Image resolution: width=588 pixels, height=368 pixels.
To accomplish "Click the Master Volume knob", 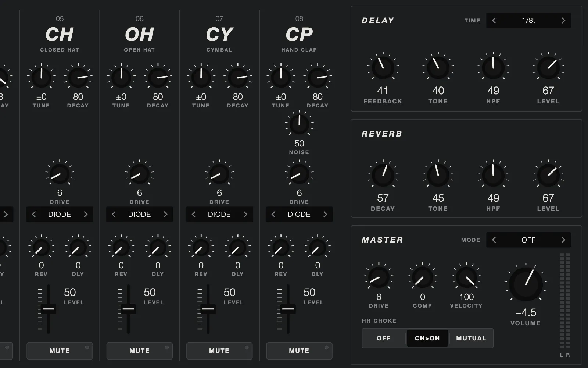I will (x=526, y=284).
